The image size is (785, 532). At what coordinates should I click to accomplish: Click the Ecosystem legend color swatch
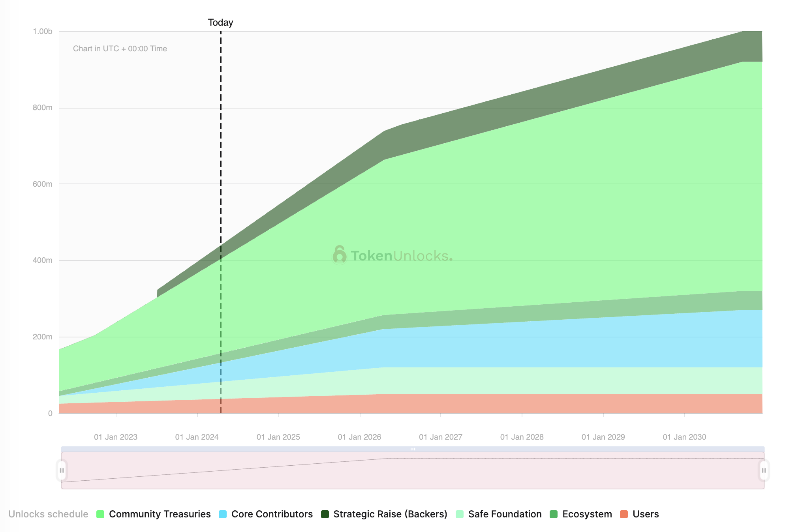(x=554, y=514)
